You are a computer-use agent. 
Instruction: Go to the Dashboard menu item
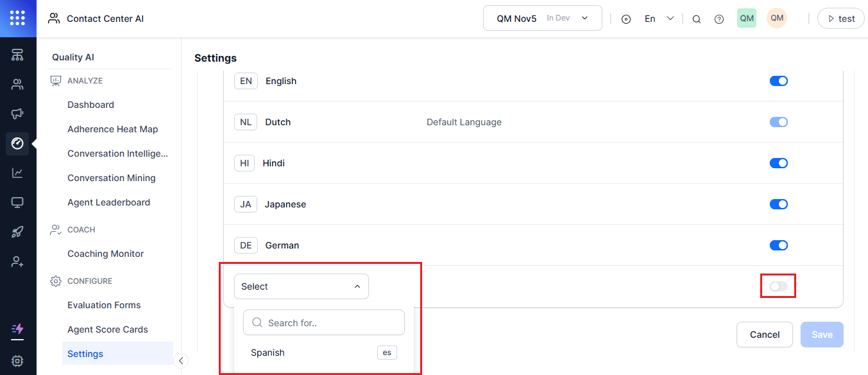click(90, 105)
